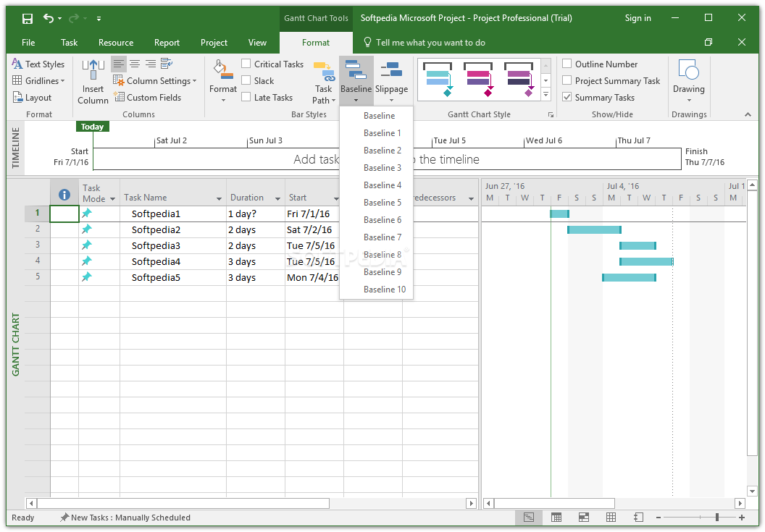Enable the Late Tasks checkbox
The height and width of the screenshot is (532, 765).
[x=246, y=96]
